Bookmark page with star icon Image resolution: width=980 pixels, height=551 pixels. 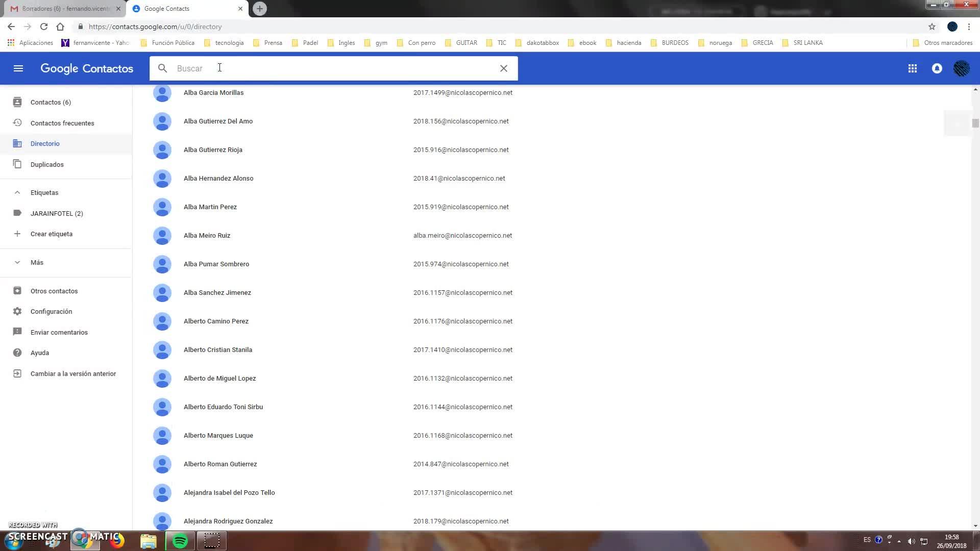click(932, 27)
